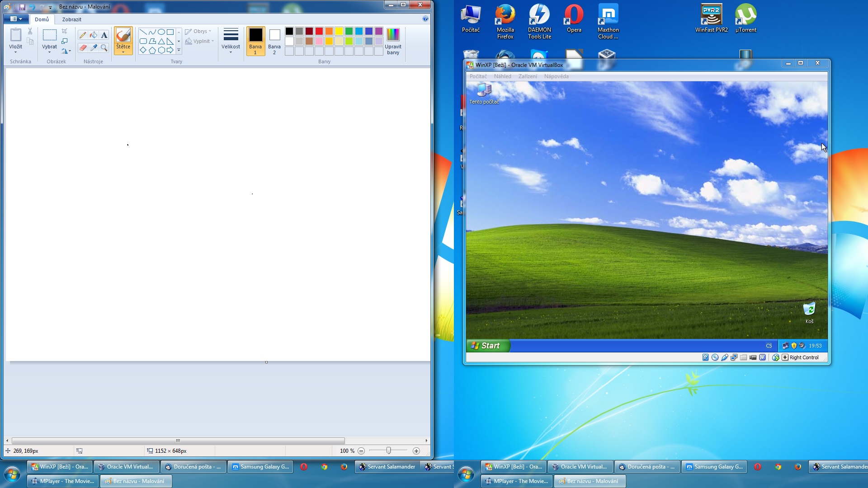868x488 pixels.
Task: Click the VirtualBox optical disc indicator
Action: pos(715,357)
